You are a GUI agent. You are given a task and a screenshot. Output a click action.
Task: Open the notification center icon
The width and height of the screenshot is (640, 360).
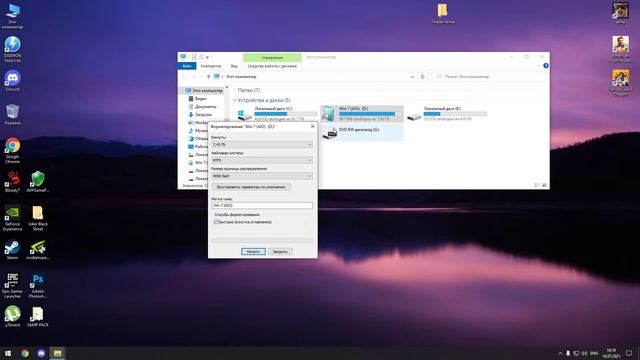[x=629, y=353]
